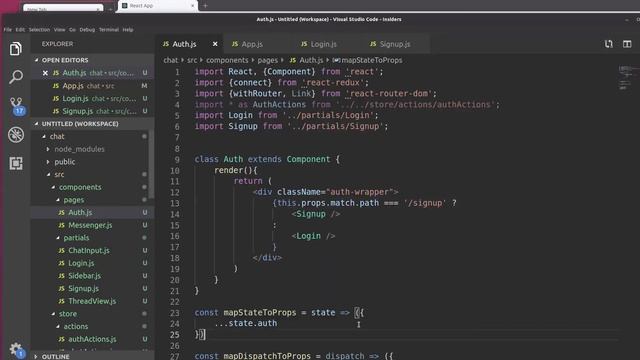Open the Extensions view icon
The height and width of the screenshot is (360, 640).
coord(16,163)
